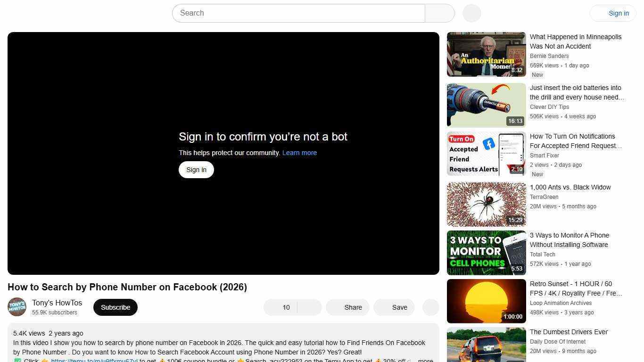Open Tony's HowTos channel avatar
The image size is (644, 362).
click(x=17, y=307)
